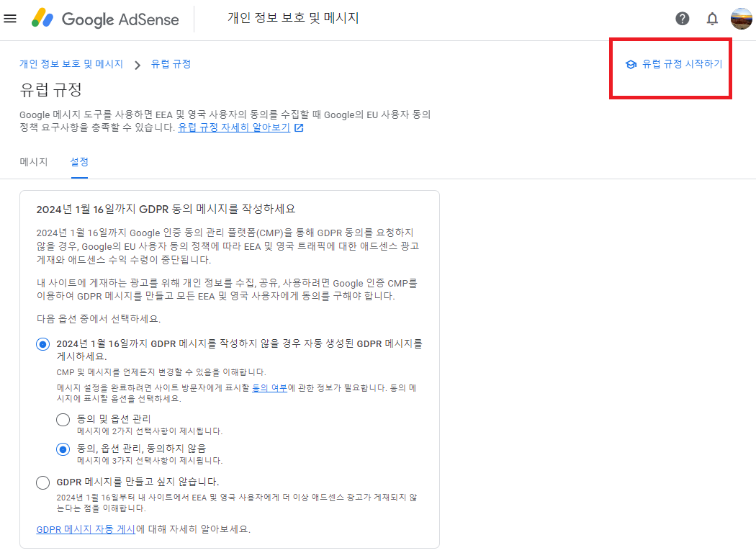
Task: Select GDPR 메시지를 만들고 싶지 않습니다 radio
Action: [x=43, y=482]
